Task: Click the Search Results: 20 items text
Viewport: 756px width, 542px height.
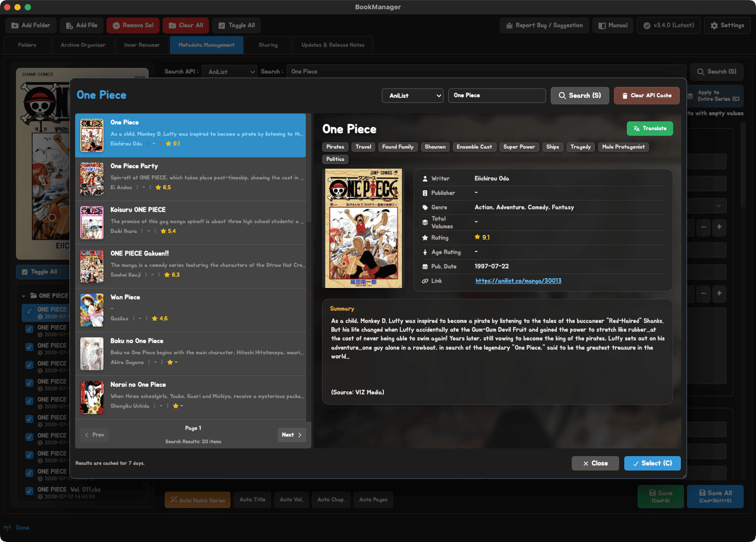Action: point(194,442)
